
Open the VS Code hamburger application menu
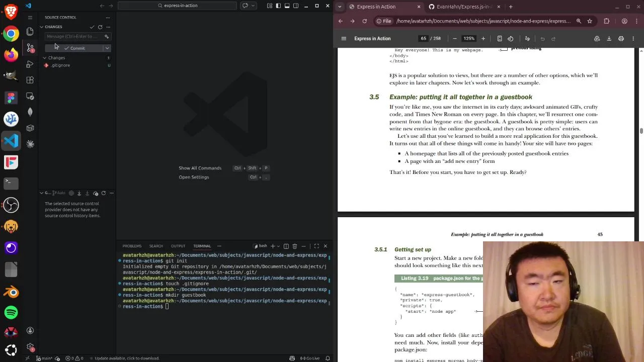[30, 17]
